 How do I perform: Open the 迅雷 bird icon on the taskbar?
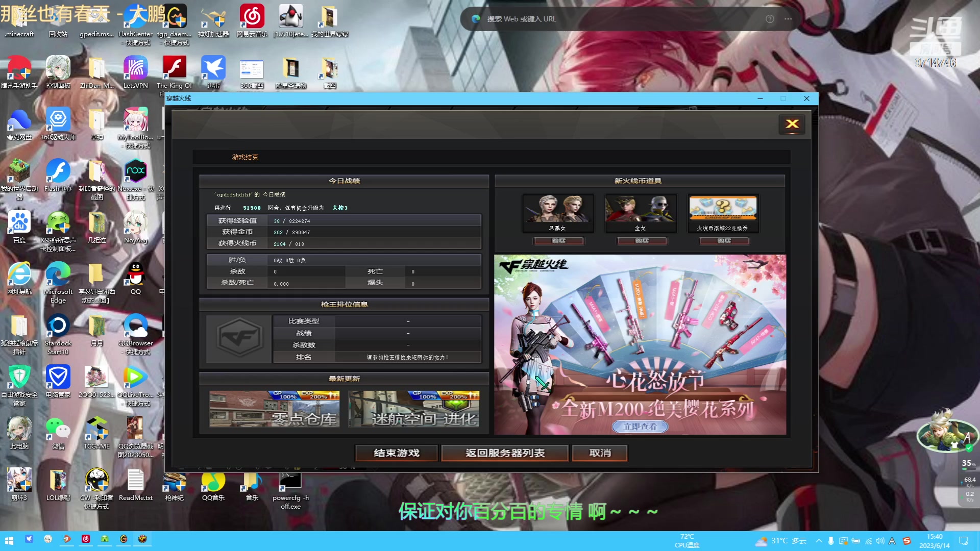point(29,539)
